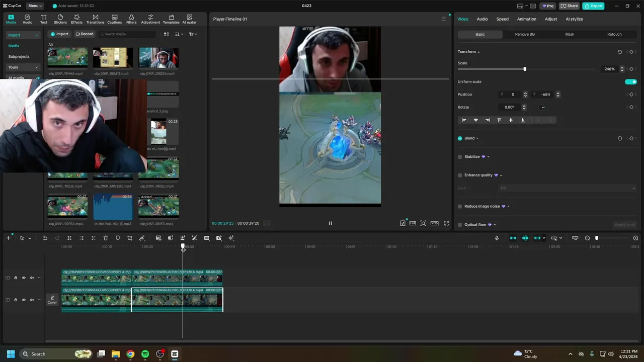Viewport: 644px width, 362px height.
Task: Click the timeline zoom out icon
Action: point(587,238)
